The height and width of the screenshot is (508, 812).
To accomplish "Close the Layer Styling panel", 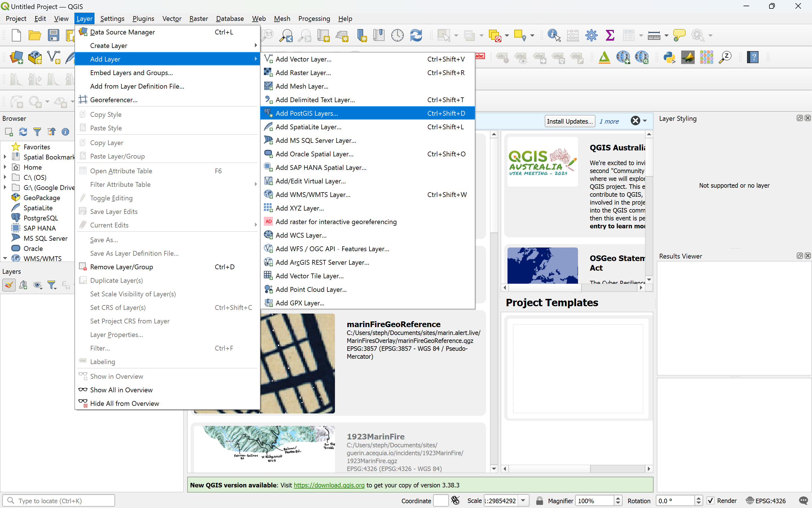I will click(808, 118).
